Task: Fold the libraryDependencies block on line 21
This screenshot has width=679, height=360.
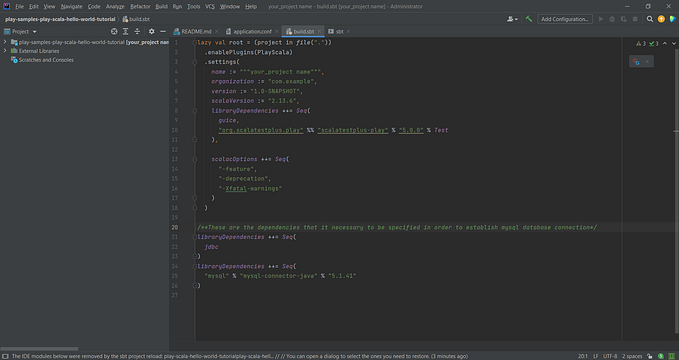Action: click(x=195, y=237)
